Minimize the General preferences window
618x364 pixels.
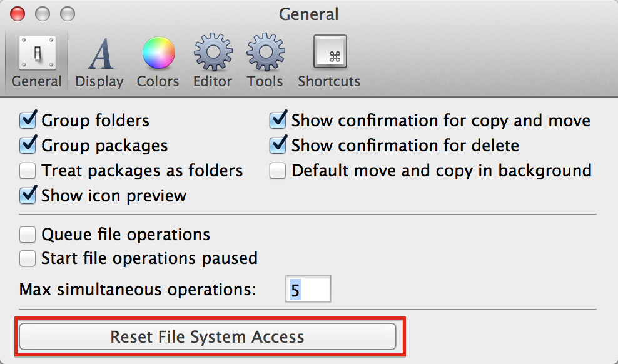pos(43,13)
